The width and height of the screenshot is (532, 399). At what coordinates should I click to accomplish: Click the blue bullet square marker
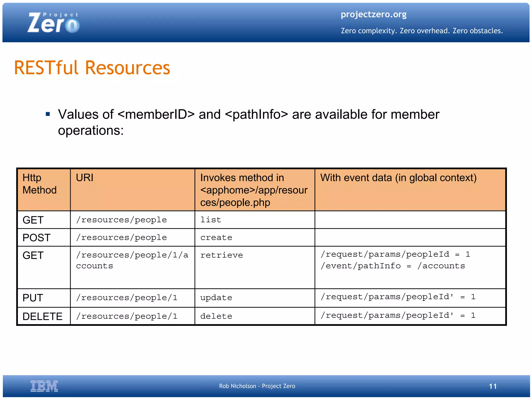[48, 114]
